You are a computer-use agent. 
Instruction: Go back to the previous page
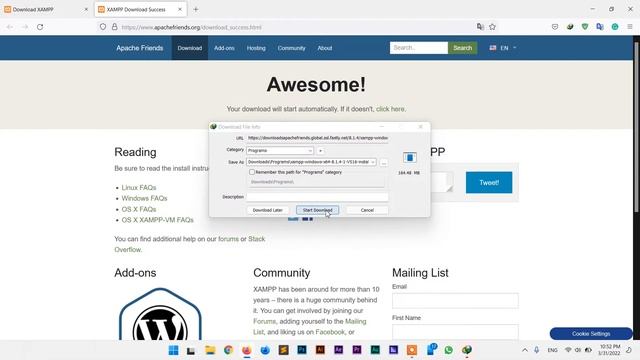tap(10, 27)
